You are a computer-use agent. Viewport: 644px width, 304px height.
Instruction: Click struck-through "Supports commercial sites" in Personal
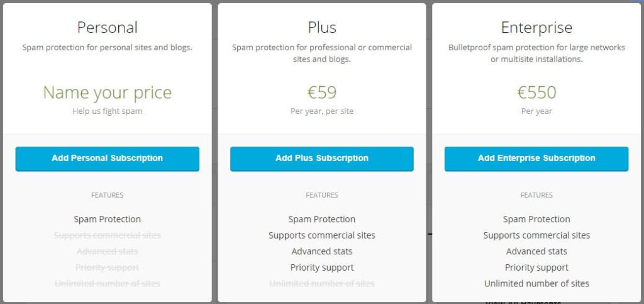pyautogui.click(x=107, y=235)
